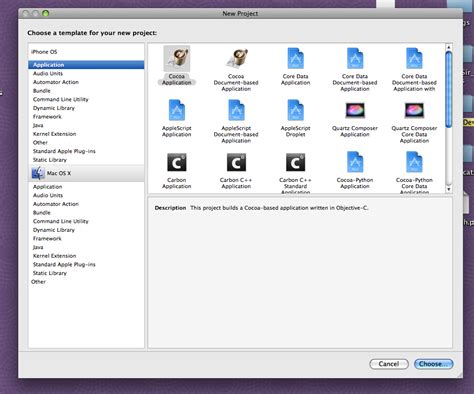Click the Mac OS X Finder icon in the sidebar
This screenshot has width=474, height=394.
tap(38, 173)
